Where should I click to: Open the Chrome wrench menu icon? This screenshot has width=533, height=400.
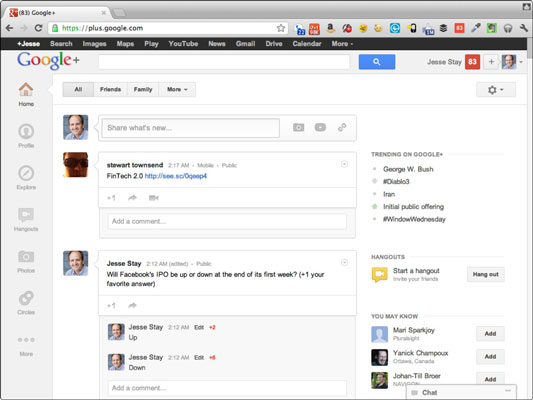click(523, 28)
